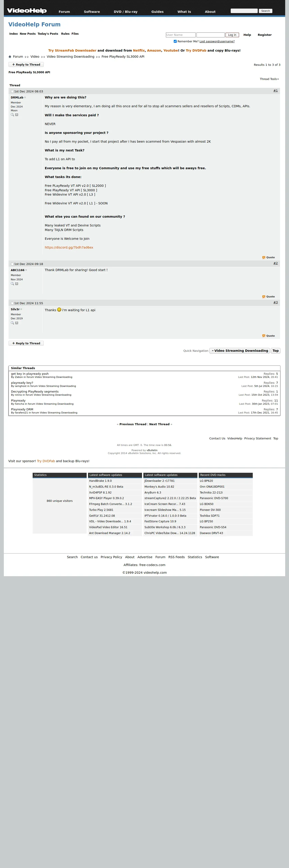Click the top Reply to Thread button
Viewport: 289px width, 868px height.
[26, 65]
